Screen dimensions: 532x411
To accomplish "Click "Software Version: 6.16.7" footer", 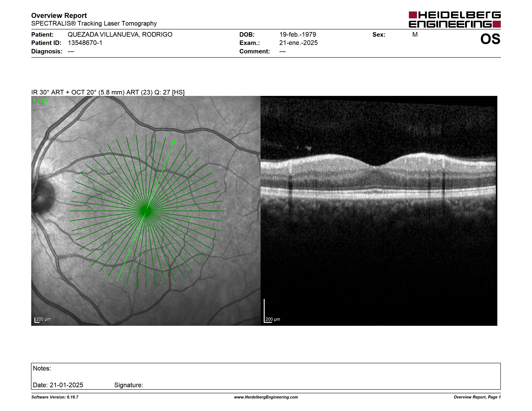I will (x=55, y=397).
